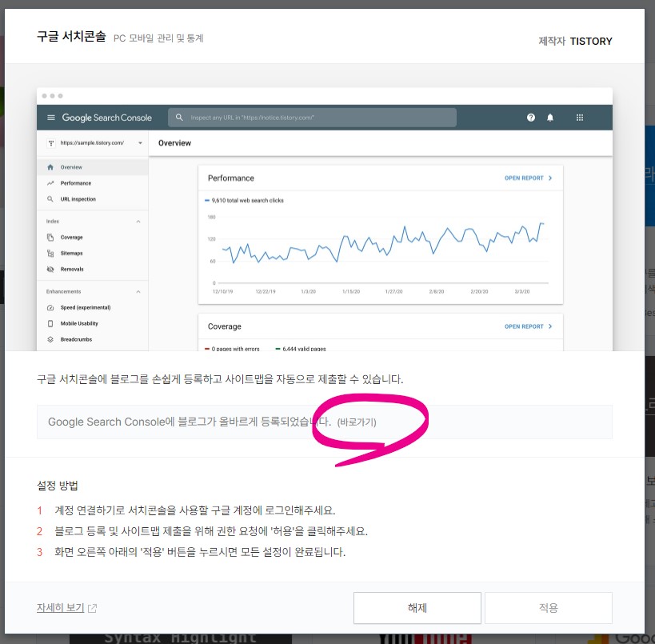Open the Google apps grid icon

(x=579, y=118)
